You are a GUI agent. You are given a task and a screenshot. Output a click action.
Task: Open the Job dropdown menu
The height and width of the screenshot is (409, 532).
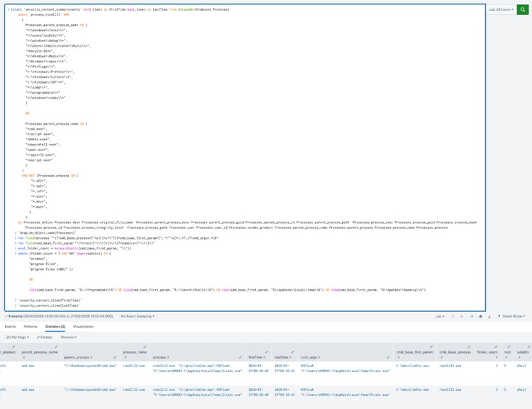(x=440, y=316)
